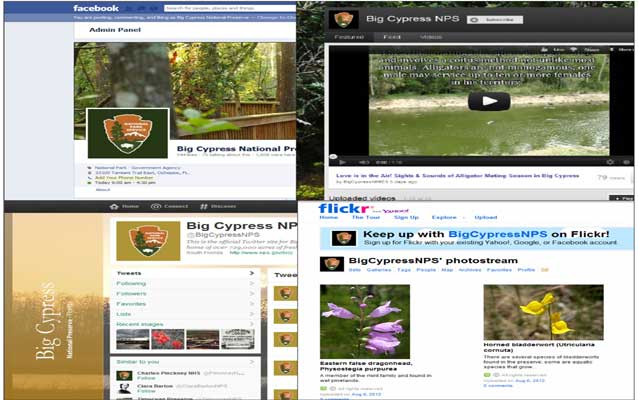This screenshot has height=400, width=638.
Task: Open the Archives link in Flickr photostream
Action: (x=470, y=270)
